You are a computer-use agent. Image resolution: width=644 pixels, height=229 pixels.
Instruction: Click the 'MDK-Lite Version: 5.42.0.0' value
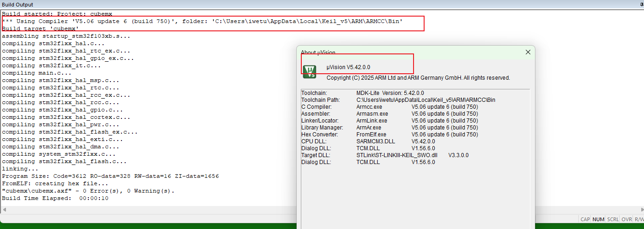(x=390, y=93)
